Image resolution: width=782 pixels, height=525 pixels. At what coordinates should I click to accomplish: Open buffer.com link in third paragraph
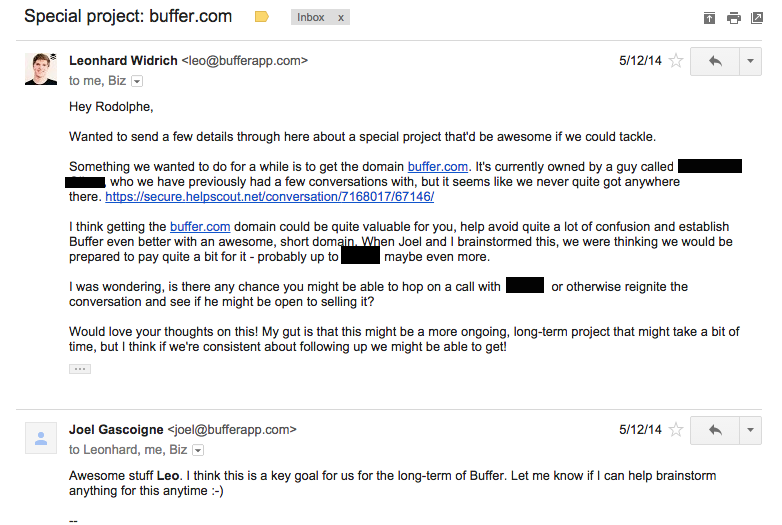click(200, 226)
